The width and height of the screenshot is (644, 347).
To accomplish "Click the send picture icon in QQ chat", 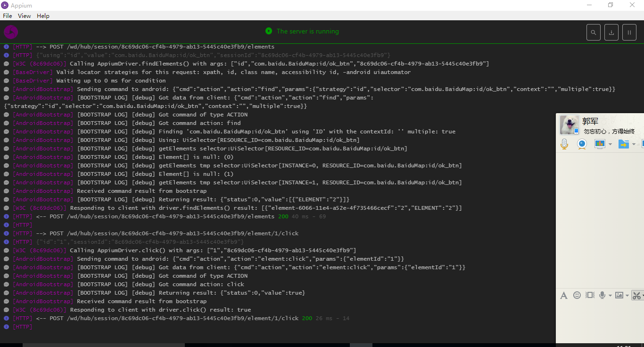I will pos(619,295).
